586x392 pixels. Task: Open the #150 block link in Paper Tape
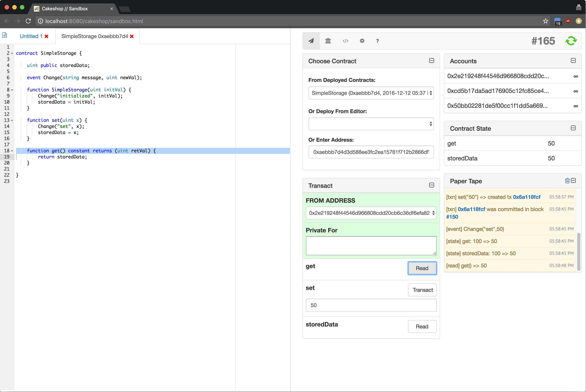coord(452,217)
